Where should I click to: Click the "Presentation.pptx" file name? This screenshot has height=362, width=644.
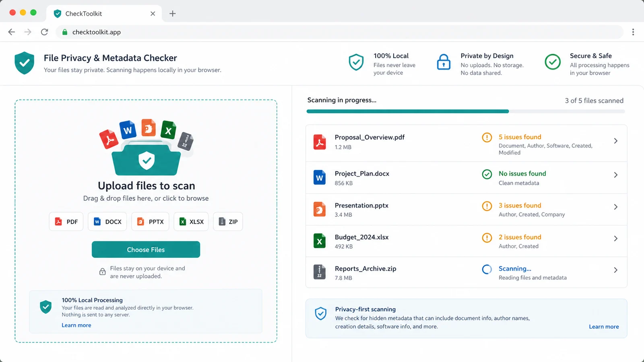361,205
